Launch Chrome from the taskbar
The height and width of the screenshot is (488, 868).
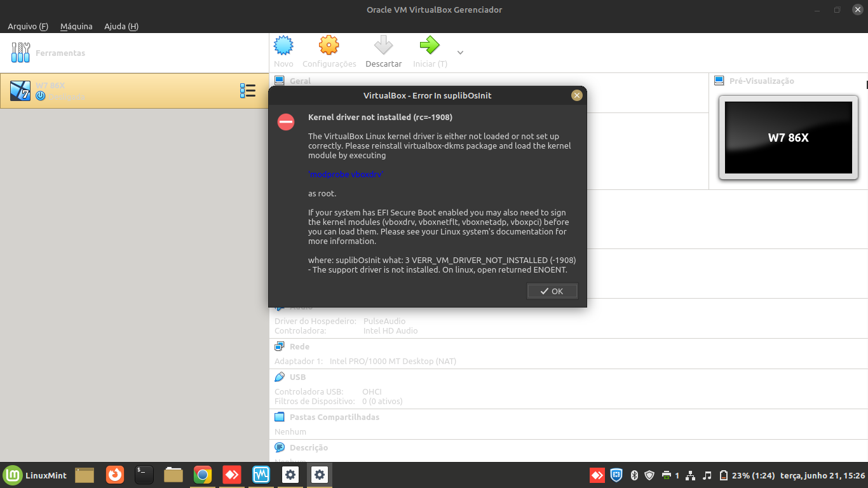click(203, 475)
